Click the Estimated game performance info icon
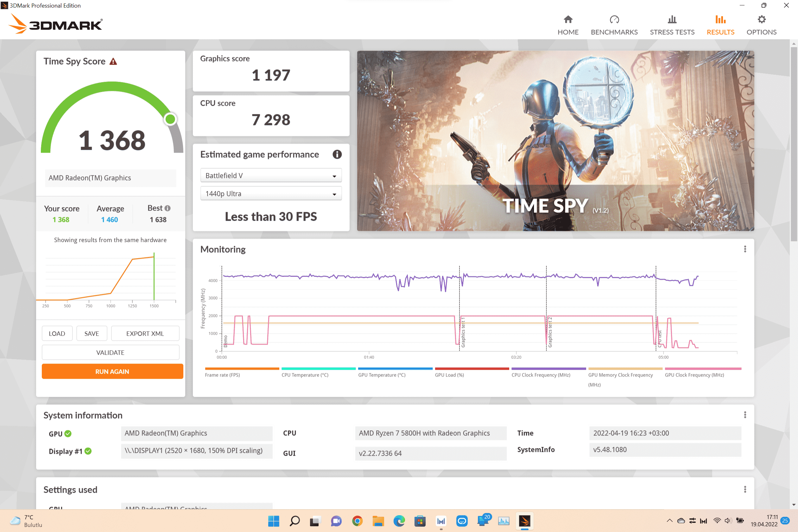This screenshot has height=532, width=798. [337, 155]
